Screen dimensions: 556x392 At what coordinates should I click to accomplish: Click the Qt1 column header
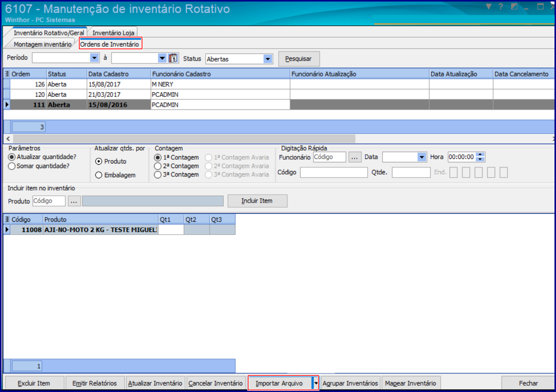[171, 219]
